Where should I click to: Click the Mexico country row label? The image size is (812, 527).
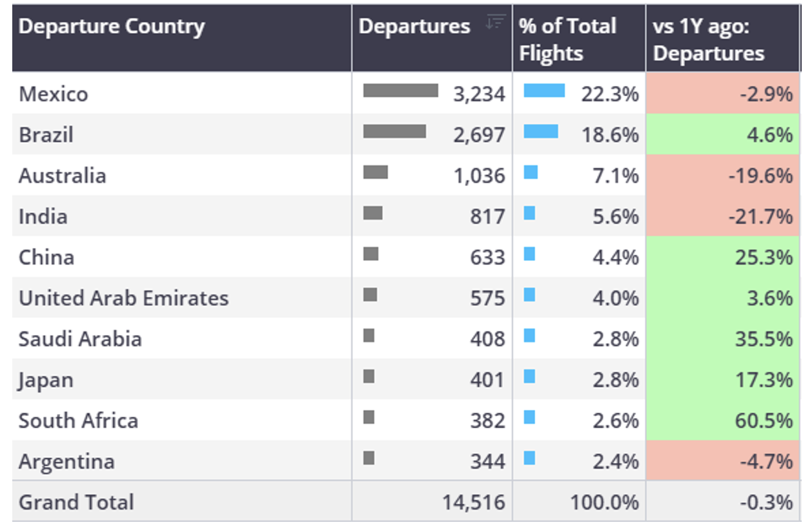pos(54,94)
